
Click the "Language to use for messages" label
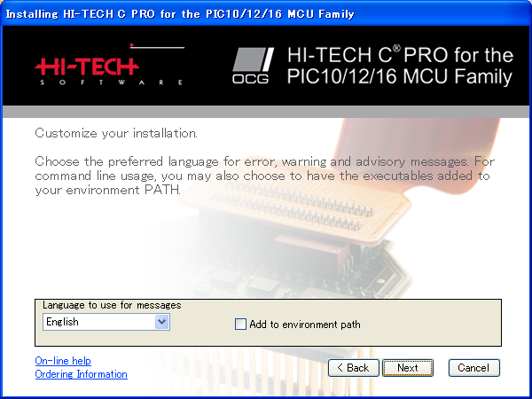(112, 305)
